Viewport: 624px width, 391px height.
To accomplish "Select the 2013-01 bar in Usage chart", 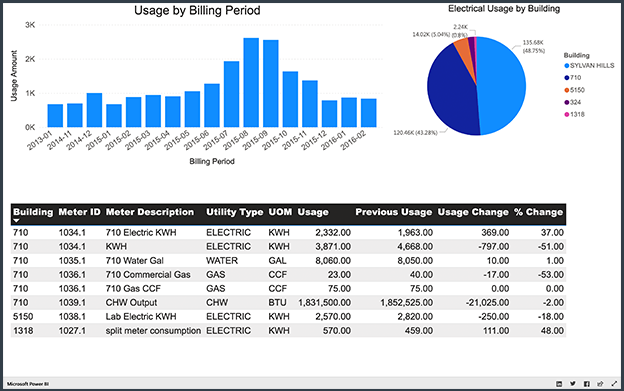I will coord(55,116).
